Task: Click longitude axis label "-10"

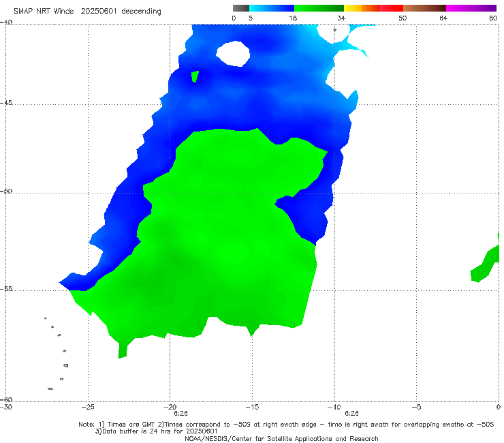Action: coord(334,407)
